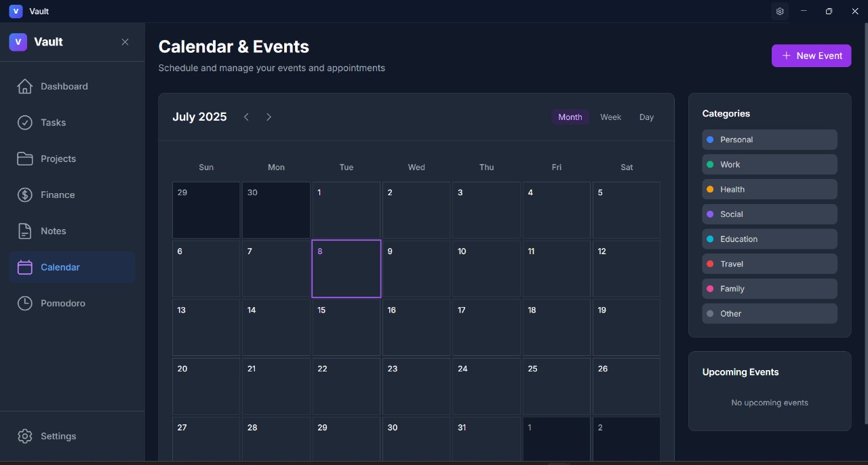The width and height of the screenshot is (868, 465).
Task: Select the Month view tab
Action: 570,117
